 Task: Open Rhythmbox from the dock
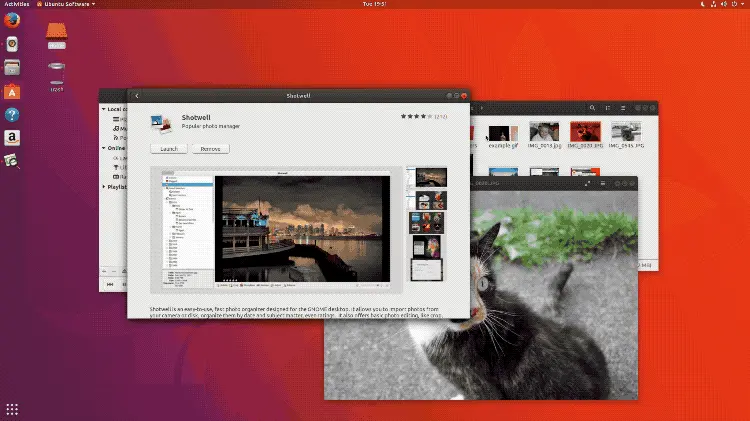click(x=12, y=44)
